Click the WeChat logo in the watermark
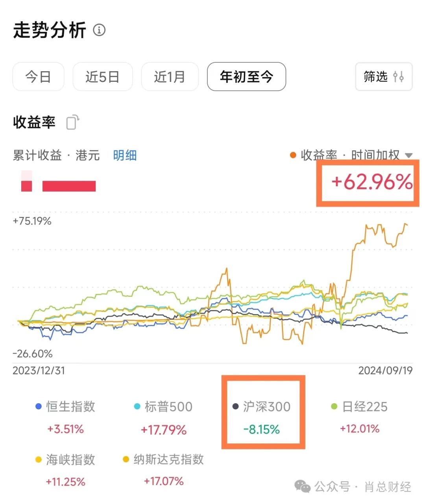425x504 pixels. (302, 487)
